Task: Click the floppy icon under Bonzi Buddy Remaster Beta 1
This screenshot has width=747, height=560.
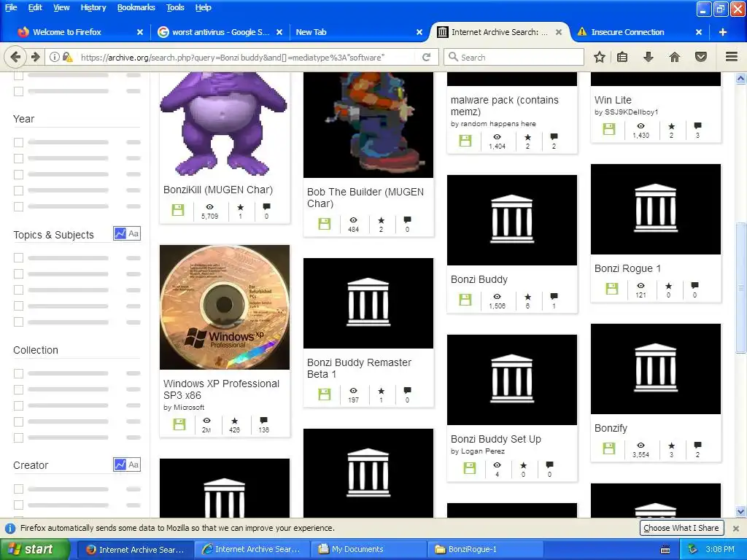Action: coord(325,394)
